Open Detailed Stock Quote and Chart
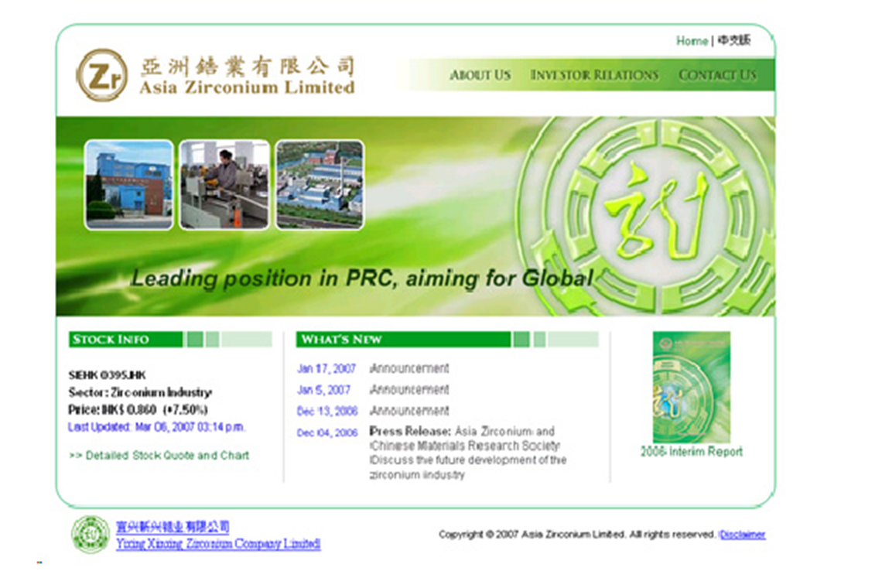 (159, 455)
